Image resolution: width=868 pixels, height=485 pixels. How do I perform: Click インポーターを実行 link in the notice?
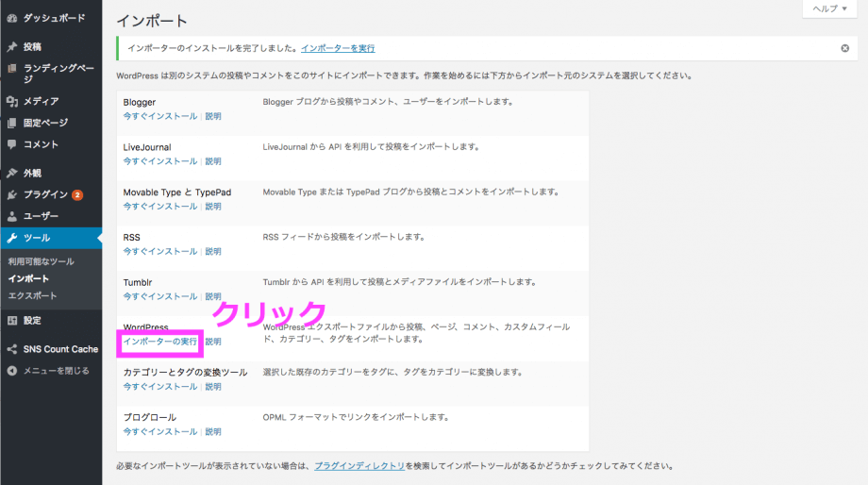click(337, 48)
